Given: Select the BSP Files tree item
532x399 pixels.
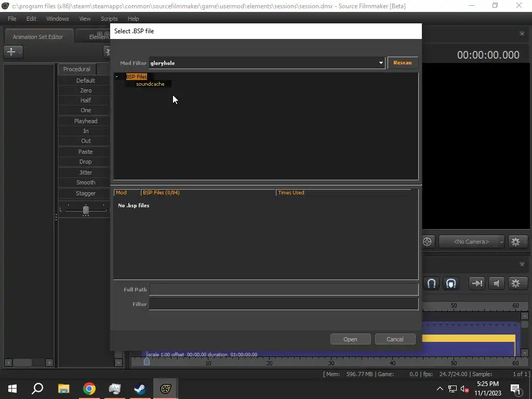Looking at the screenshot, I should [137, 77].
